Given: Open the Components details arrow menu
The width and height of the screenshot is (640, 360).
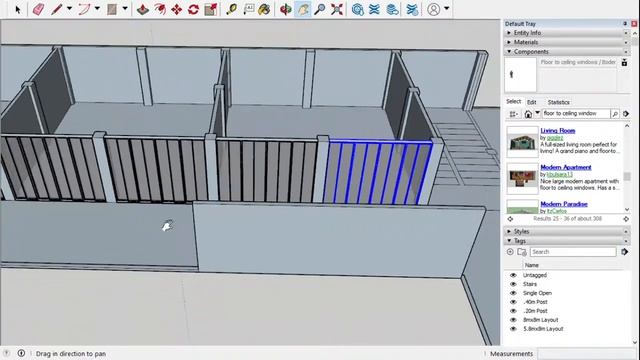Looking at the screenshot, I should [x=626, y=114].
